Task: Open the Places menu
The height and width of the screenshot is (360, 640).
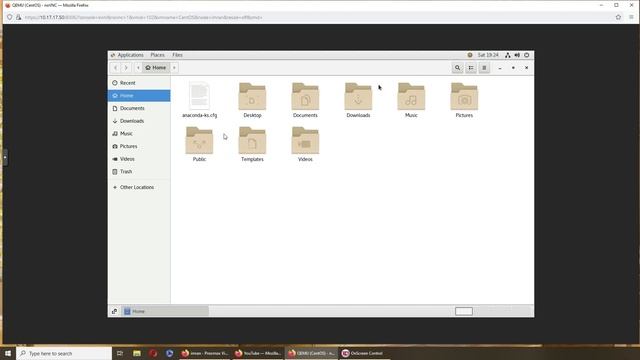Action: [158, 55]
